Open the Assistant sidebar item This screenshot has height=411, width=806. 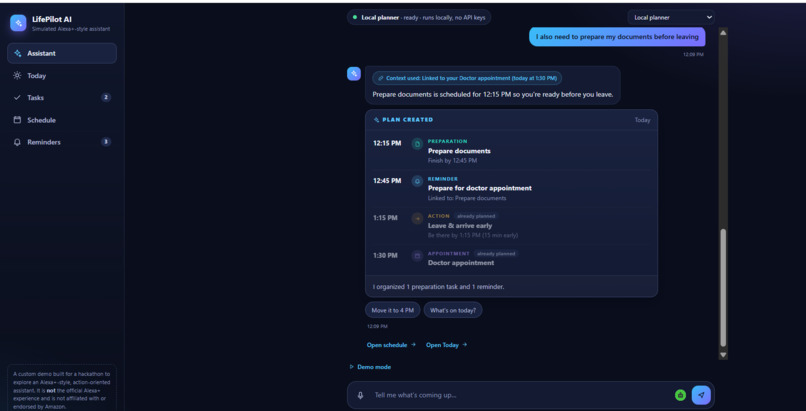[62, 53]
